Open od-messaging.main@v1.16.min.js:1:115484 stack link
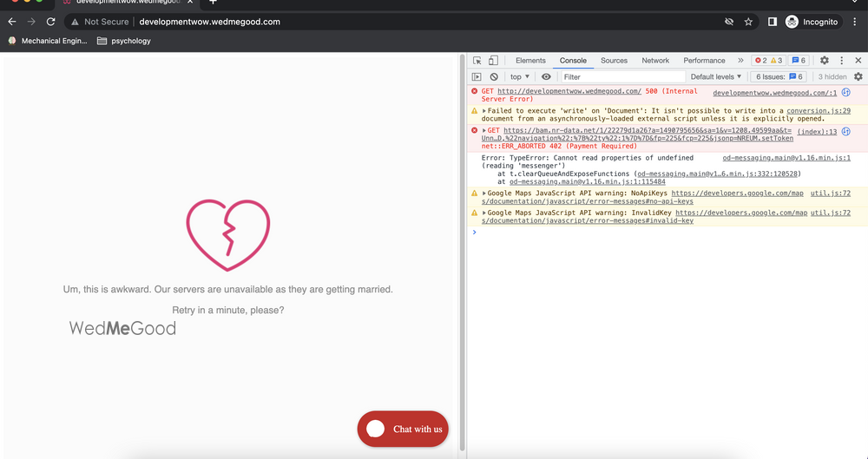Screen dimensions: 868x459 [588, 181]
